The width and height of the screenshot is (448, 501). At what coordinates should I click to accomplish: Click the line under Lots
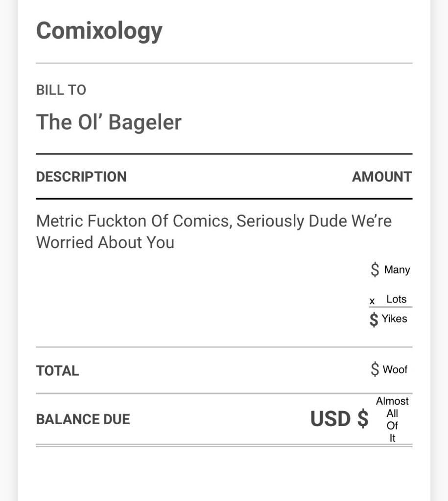391,307
